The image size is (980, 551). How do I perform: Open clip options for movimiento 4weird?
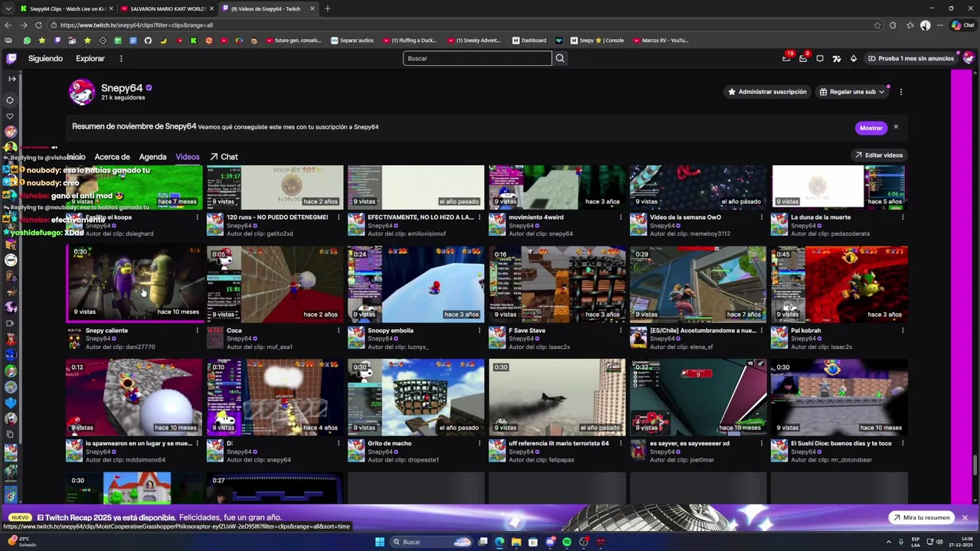(620, 217)
